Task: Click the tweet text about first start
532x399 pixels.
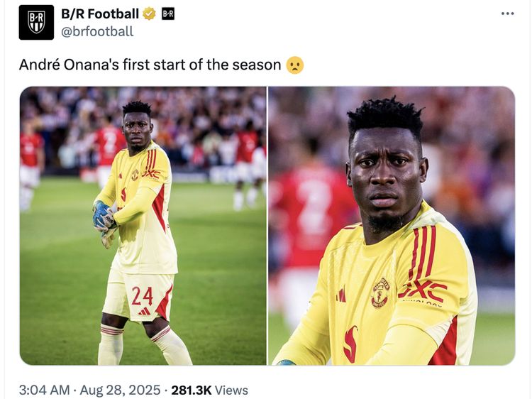Action: click(x=150, y=65)
